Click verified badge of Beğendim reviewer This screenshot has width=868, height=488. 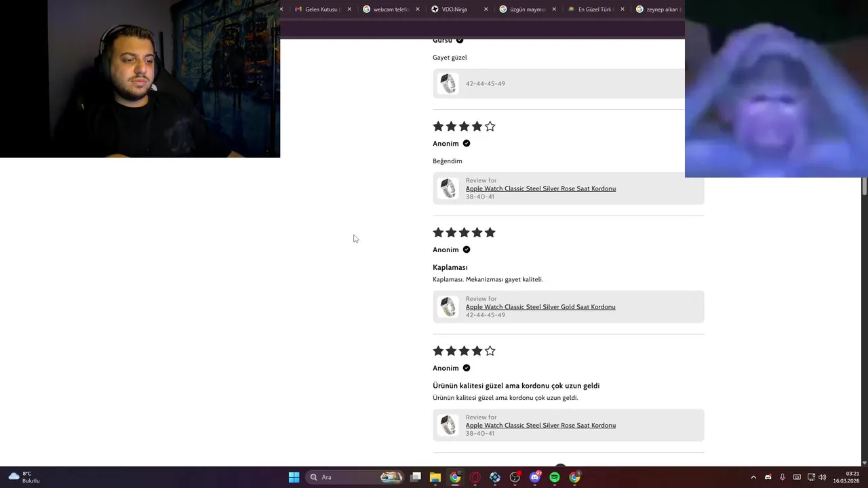pyautogui.click(x=466, y=144)
